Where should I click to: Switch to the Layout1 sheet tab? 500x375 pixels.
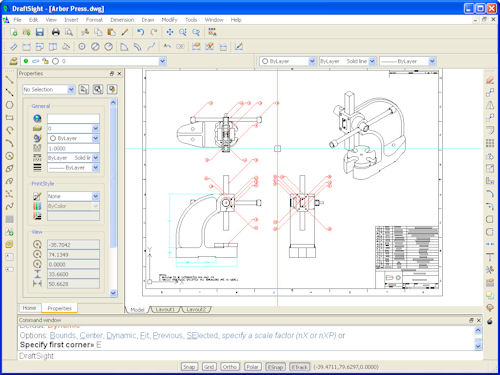(x=165, y=310)
